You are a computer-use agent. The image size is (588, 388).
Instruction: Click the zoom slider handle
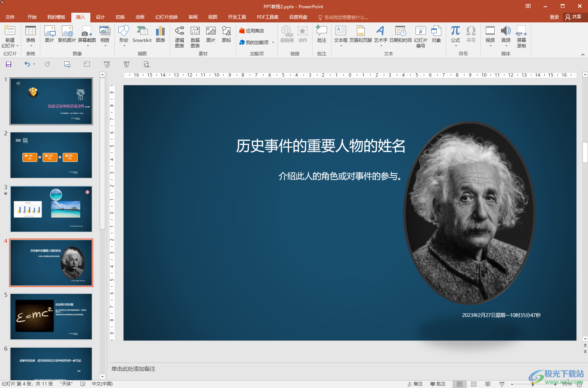tap(533, 384)
